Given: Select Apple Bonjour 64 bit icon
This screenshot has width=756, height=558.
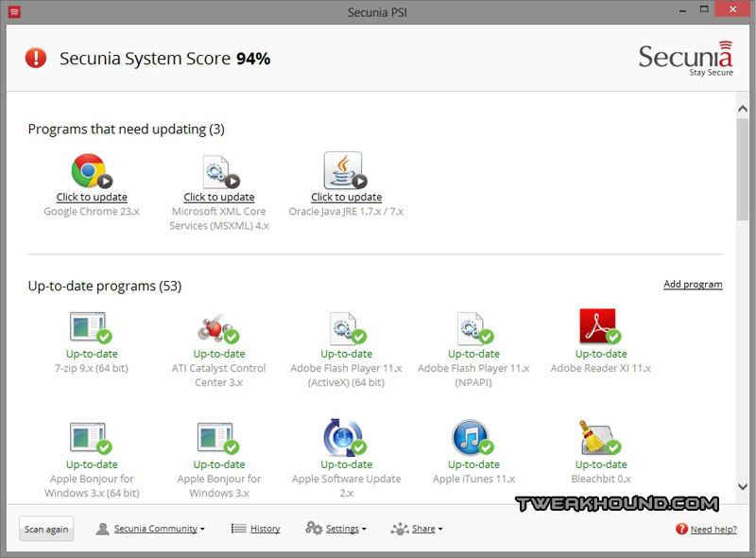Looking at the screenshot, I should click(x=90, y=438).
